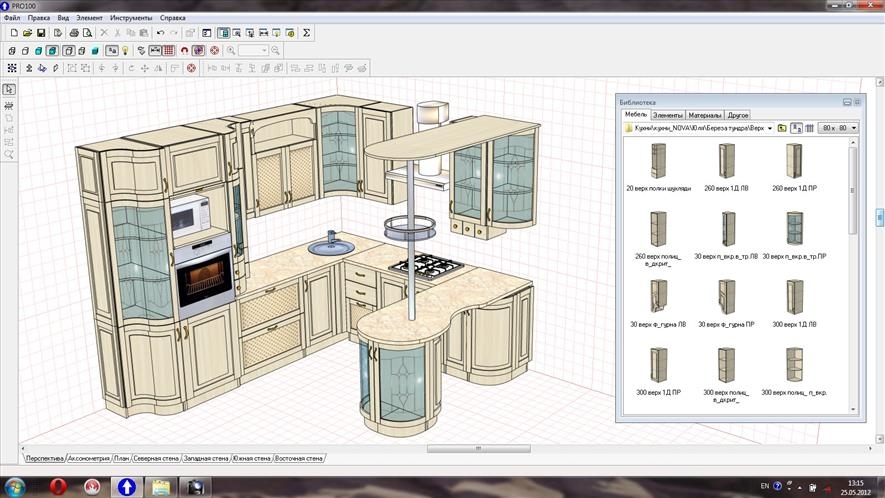Click the blue rotate/tilt object icon
The image size is (885, 498).
pyautogui.click(x=42, y=68)
